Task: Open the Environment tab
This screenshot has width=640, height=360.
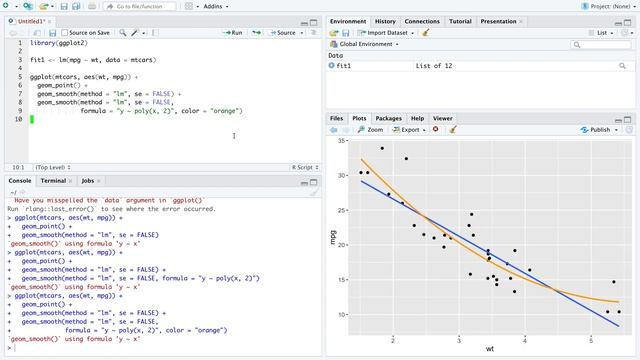Action: 348,21
